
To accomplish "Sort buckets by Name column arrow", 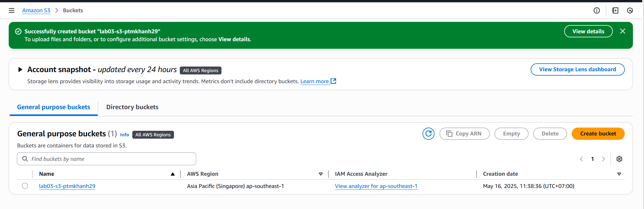I will coord(173,174).
